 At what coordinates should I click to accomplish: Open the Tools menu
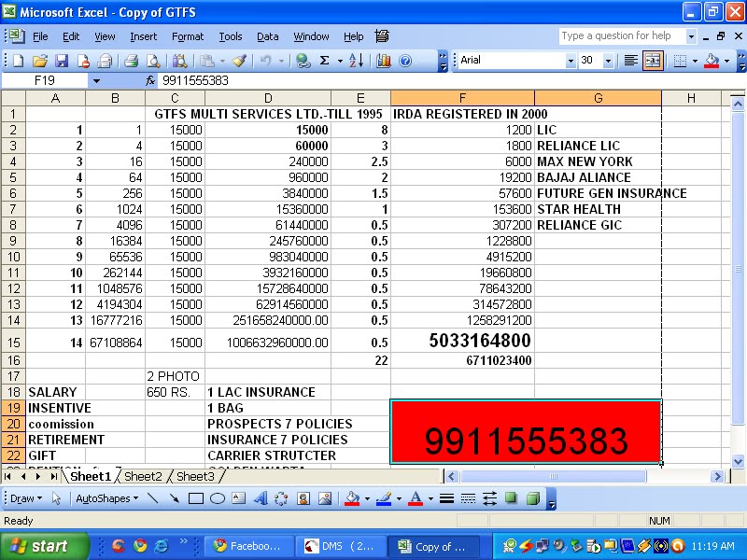230,36
